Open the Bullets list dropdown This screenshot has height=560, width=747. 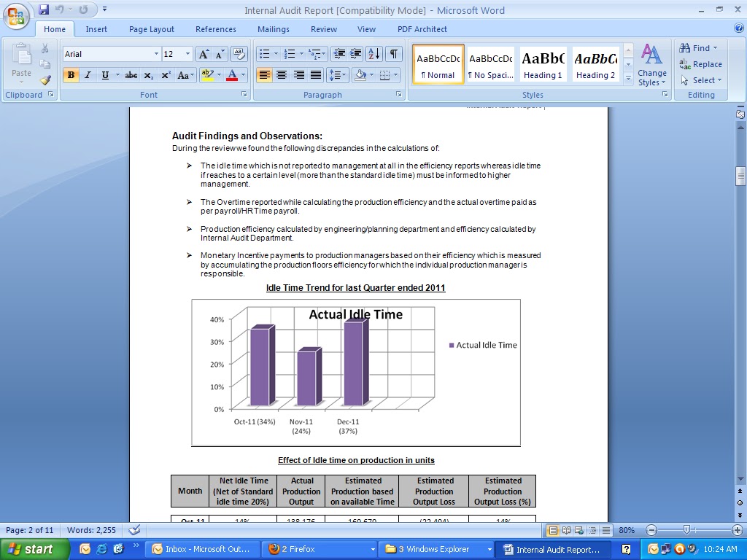click(x=276, y=54)
